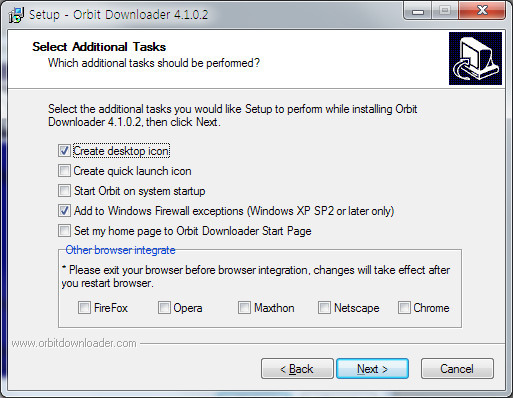The height and width of the screenshot is (398, 513).
Task: Tick the Opera integration checkbox
Action: (164, 307)
